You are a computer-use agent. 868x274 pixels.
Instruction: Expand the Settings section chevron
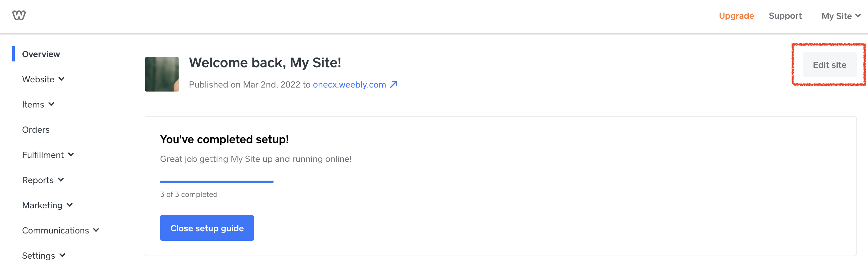(62, 255)
